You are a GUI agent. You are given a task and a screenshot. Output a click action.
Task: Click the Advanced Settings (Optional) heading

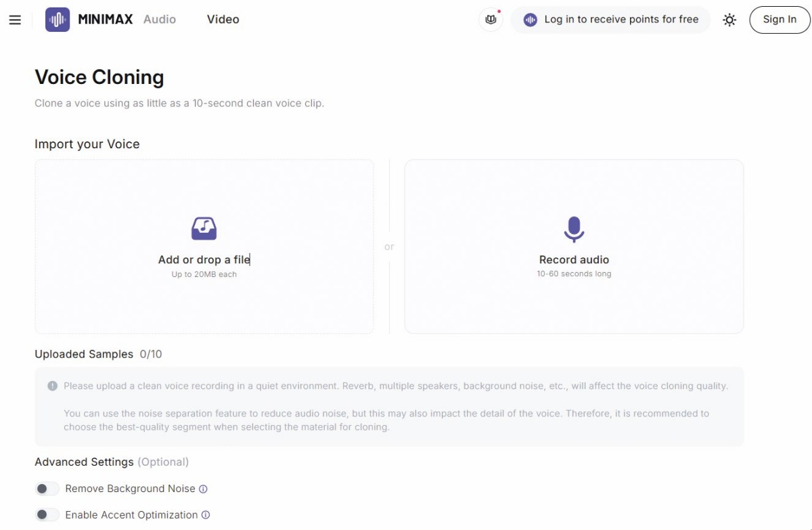[x=112, y=462]
